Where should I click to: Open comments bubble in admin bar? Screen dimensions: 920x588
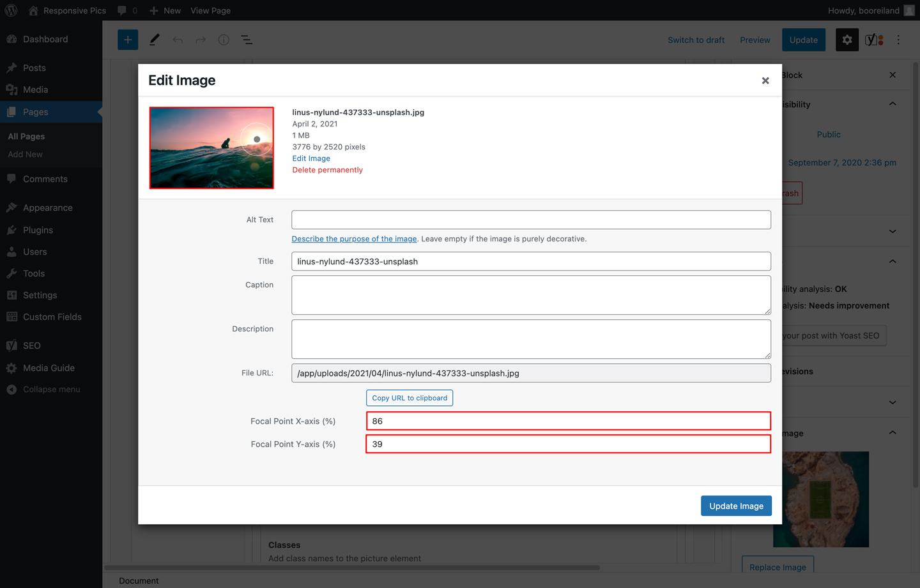point(127,10)
